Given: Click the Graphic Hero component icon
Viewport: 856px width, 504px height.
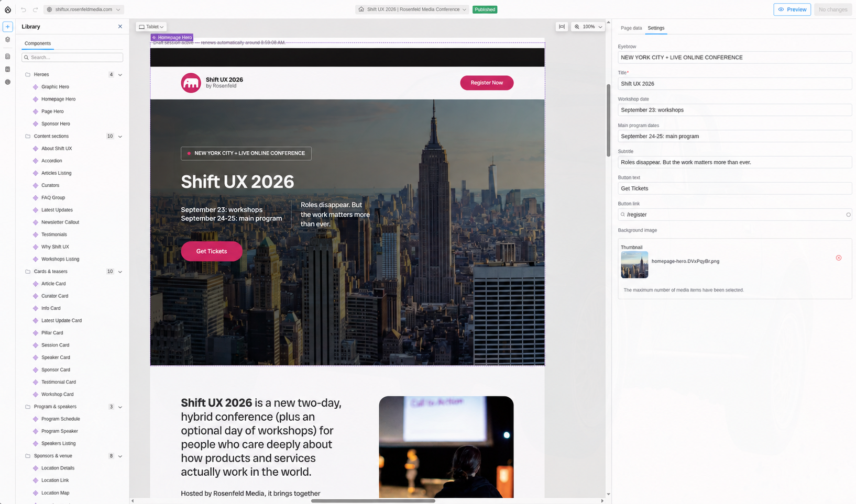Looking at the screenshot, I should (36, 87).
